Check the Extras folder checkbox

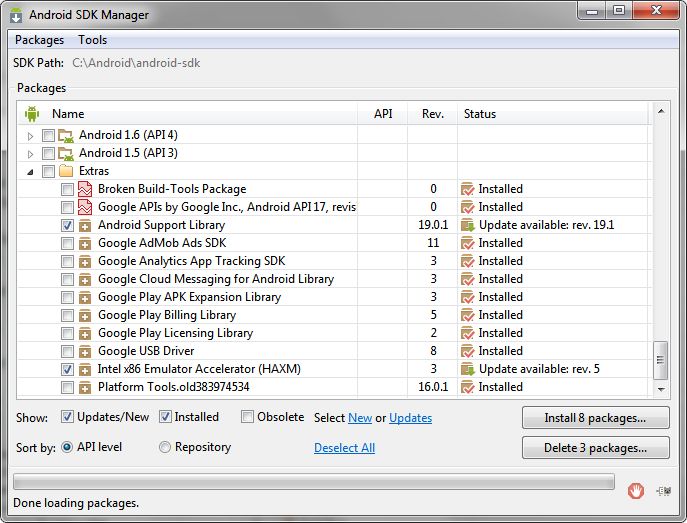coord(48,171)
